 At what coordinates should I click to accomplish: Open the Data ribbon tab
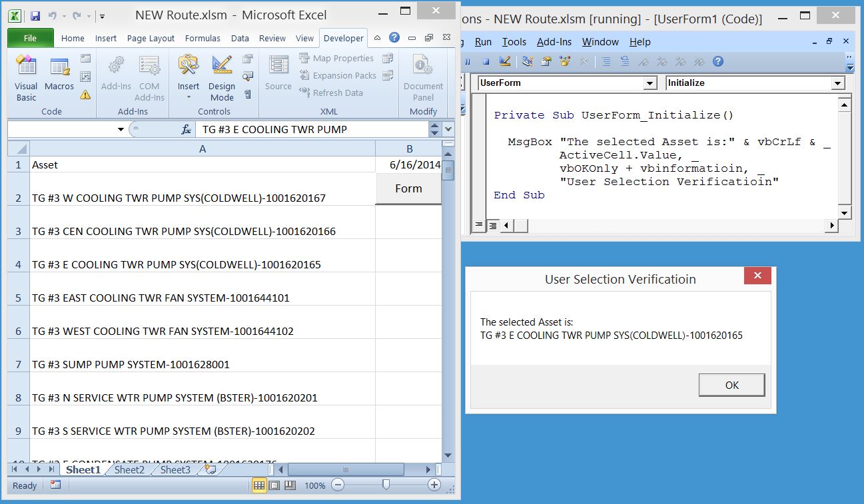[x=240, y=39]
